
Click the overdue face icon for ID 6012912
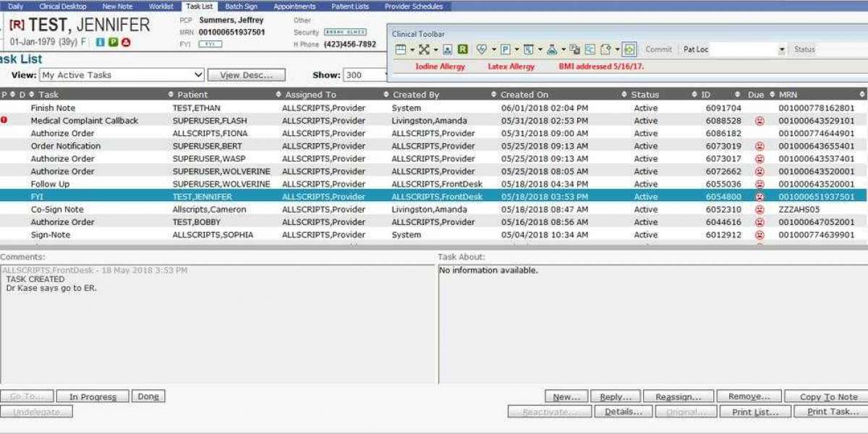[759, 235]
